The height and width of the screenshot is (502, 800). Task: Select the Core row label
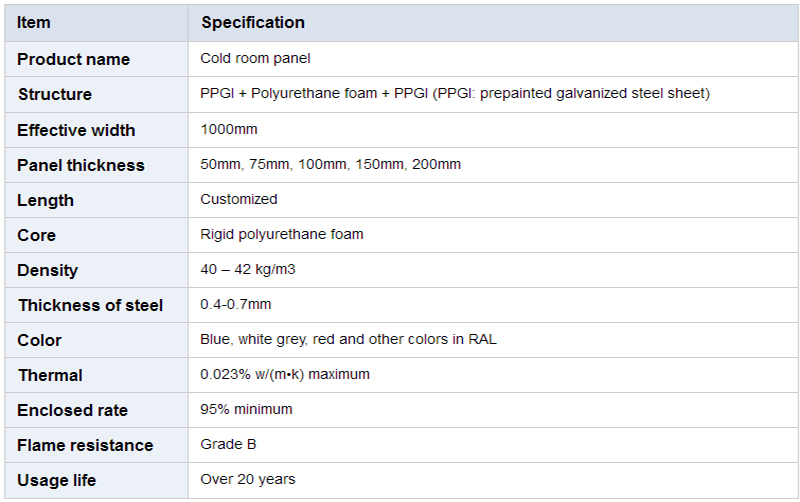tap(36, 235)
